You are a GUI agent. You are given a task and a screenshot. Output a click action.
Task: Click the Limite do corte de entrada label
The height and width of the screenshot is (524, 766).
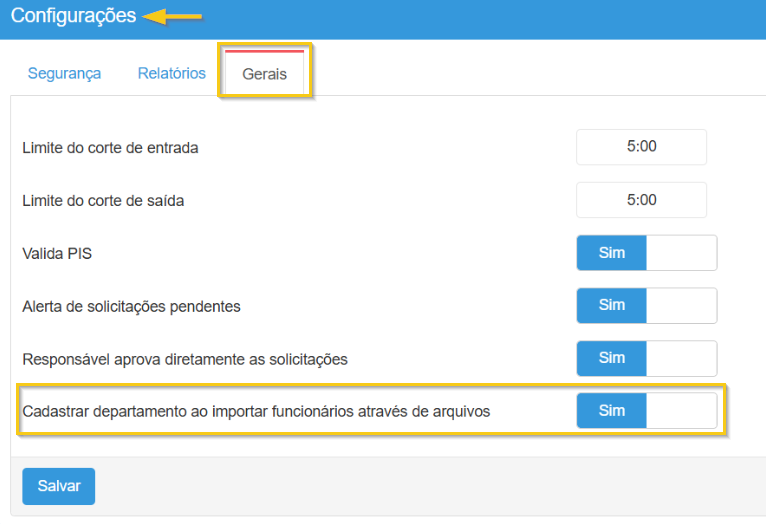tap(110, 148)
